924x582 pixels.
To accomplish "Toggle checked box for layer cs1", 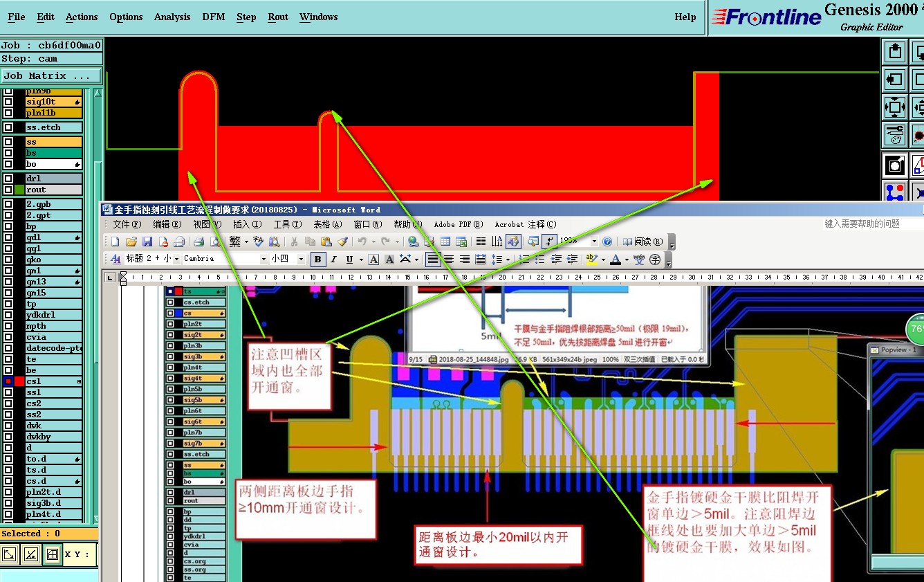I will pos(8,381).
